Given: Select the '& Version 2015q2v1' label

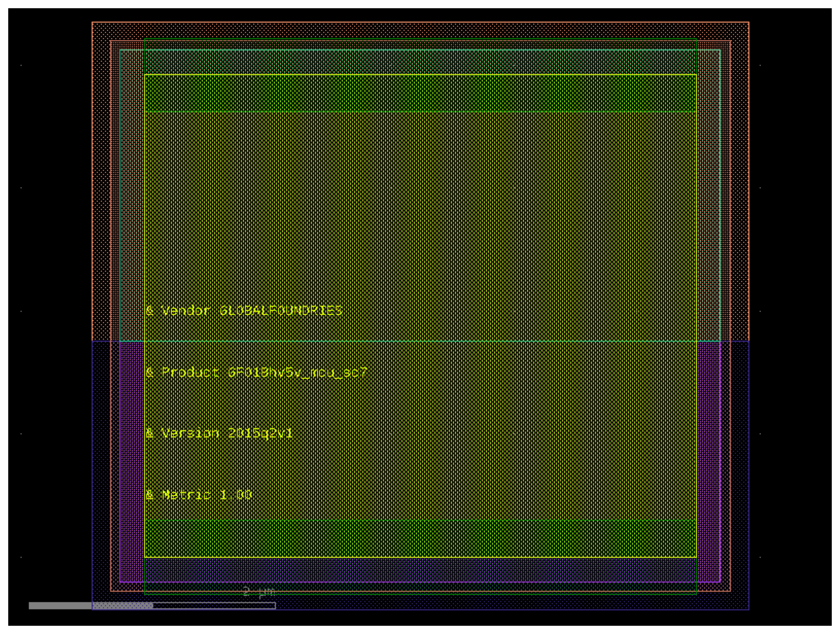Looking at the screenshot, I should [220, 434].
